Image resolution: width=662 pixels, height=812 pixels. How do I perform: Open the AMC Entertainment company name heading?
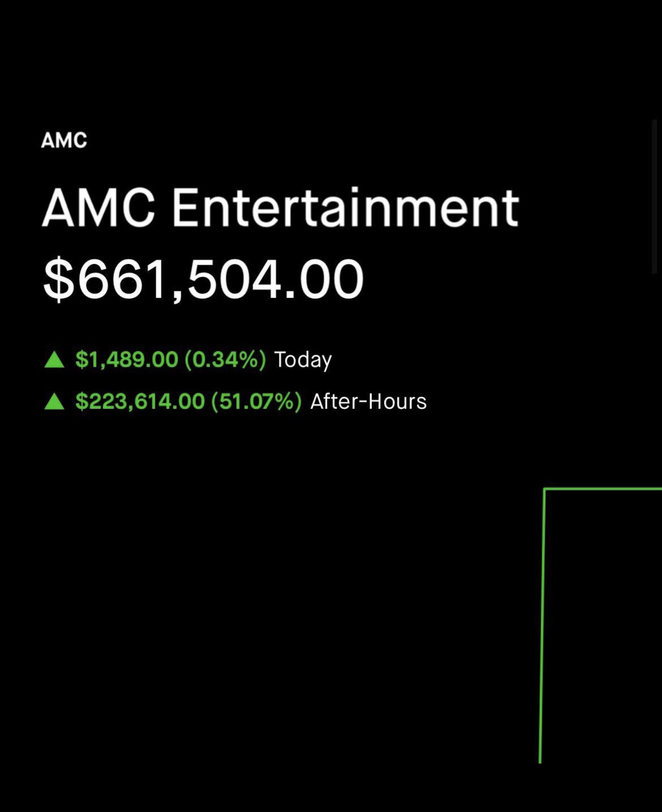[x=280, y=207]
